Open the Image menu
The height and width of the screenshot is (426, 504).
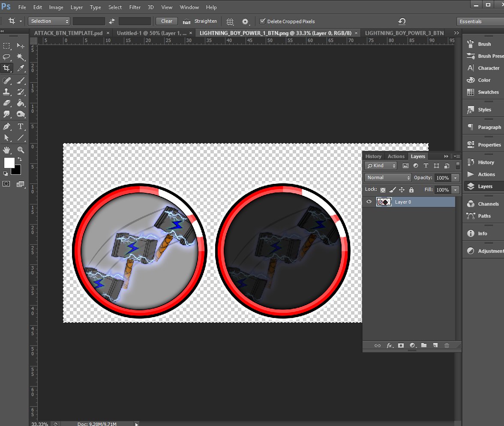coord(56,7)
